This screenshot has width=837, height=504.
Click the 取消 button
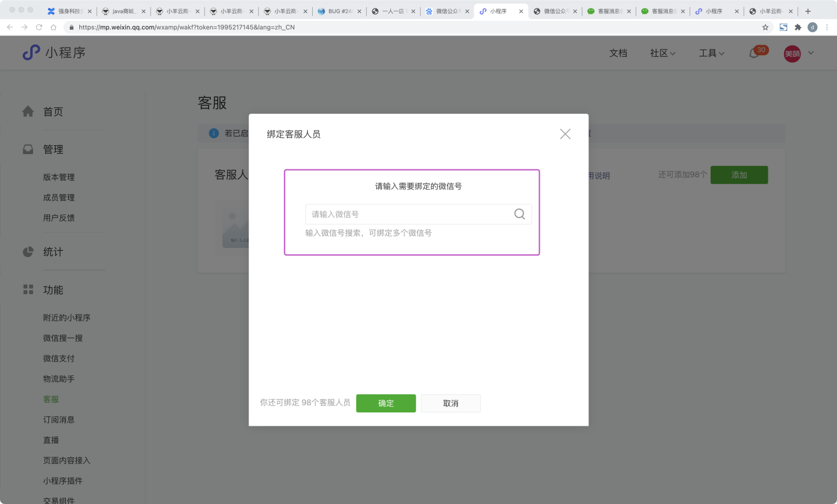pyautogui.click(x=451, y=403)
